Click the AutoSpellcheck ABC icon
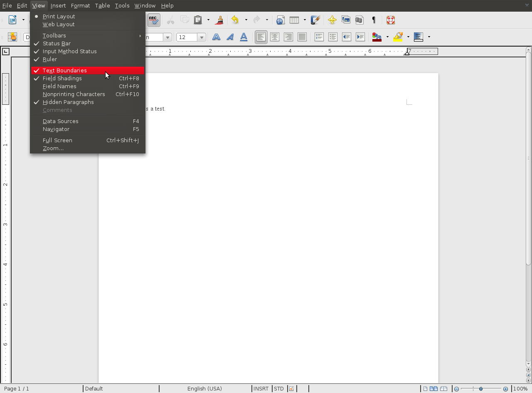 (x=154, y=20)
